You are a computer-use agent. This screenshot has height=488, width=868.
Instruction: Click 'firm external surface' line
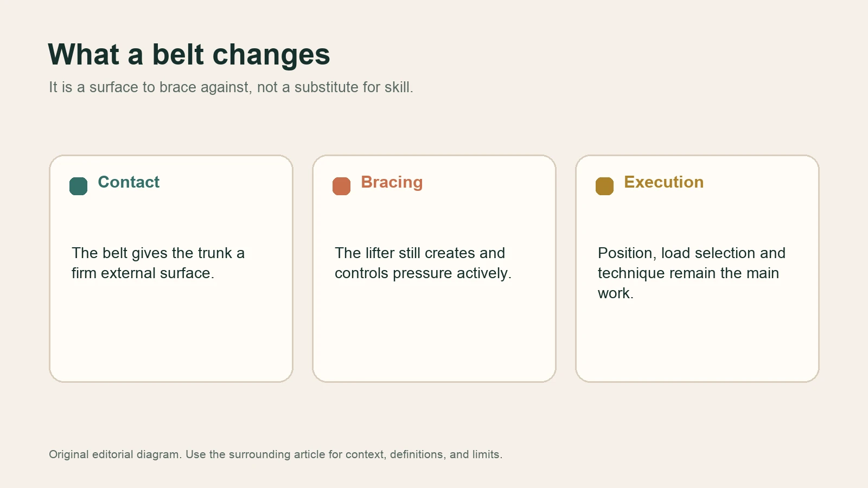tap(143, 273)
